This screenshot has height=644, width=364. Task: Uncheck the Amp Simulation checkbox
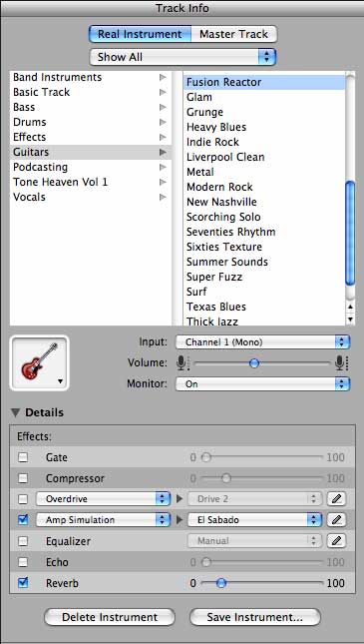tap(23, 520)
